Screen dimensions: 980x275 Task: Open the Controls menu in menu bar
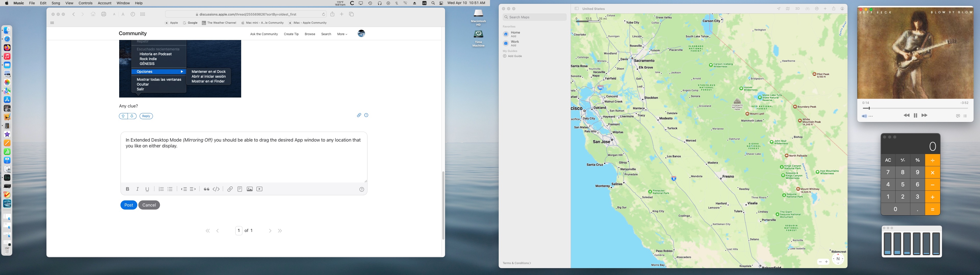(85, 3)
